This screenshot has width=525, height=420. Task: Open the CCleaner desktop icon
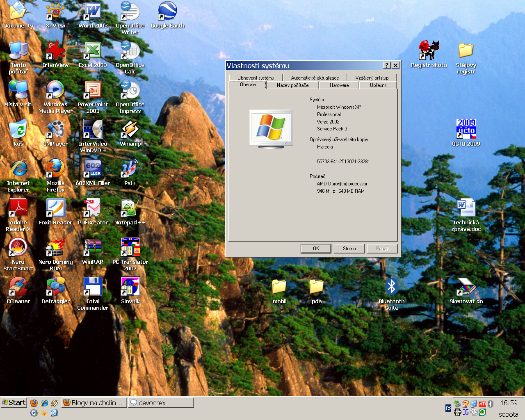pyautogui.click(x=18, y=291)
